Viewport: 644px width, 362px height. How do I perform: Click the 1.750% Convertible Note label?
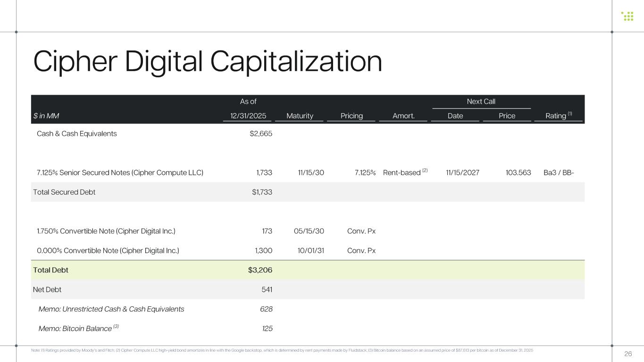[x=106, y=231]
